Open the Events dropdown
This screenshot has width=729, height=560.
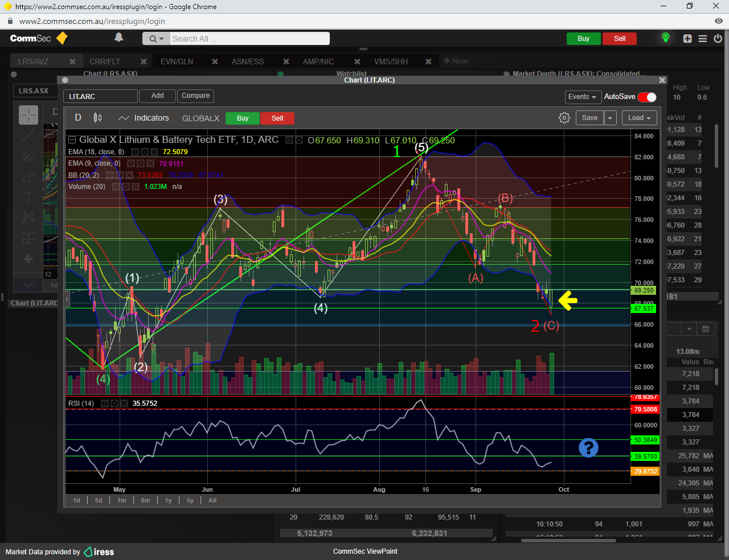pos(582,97)
